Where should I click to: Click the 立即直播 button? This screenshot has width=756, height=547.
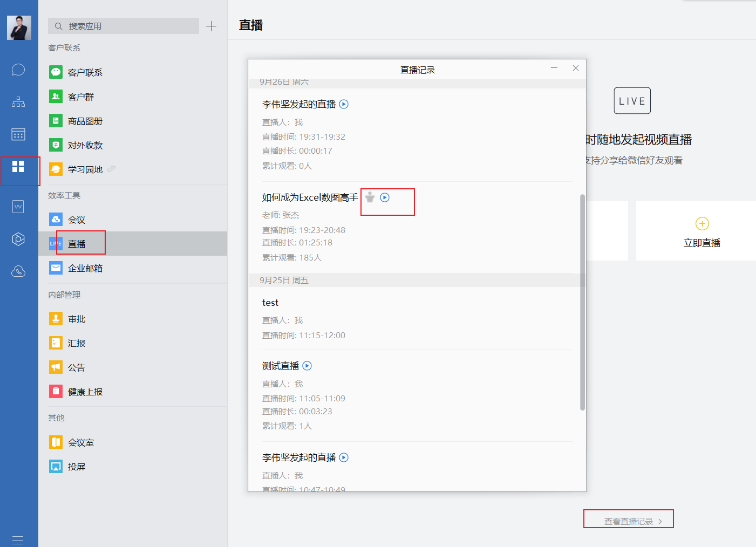[x=701, y=231]
